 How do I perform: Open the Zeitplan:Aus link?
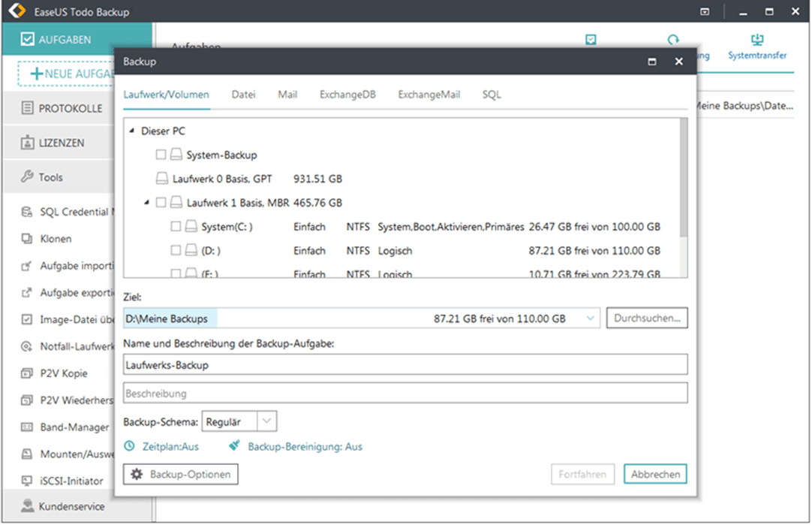tap(170, 447)
